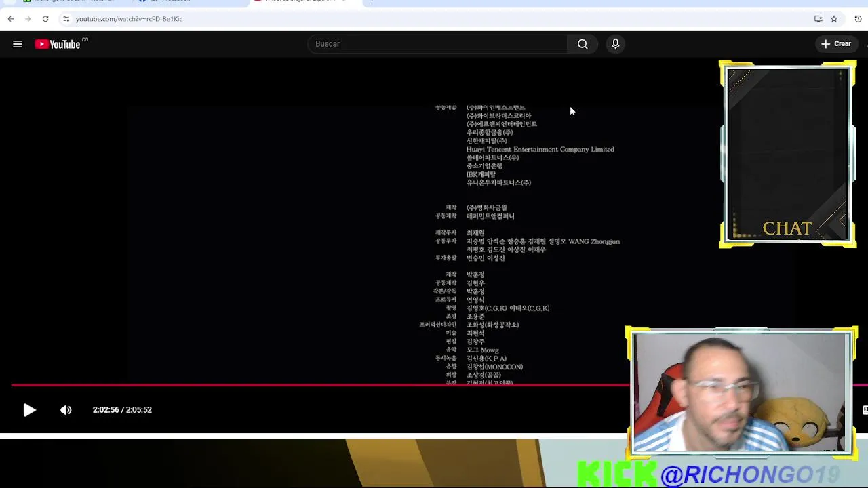Open the browser history icon

pos(858,19)
